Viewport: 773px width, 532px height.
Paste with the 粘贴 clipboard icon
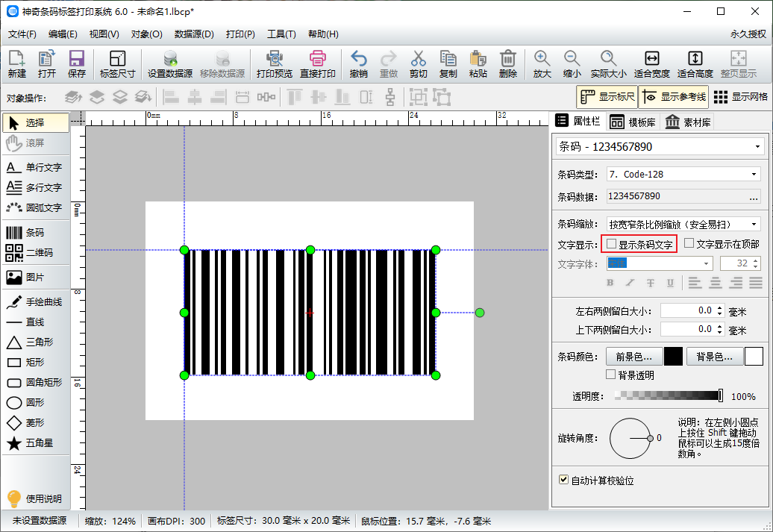coord(478,64)
